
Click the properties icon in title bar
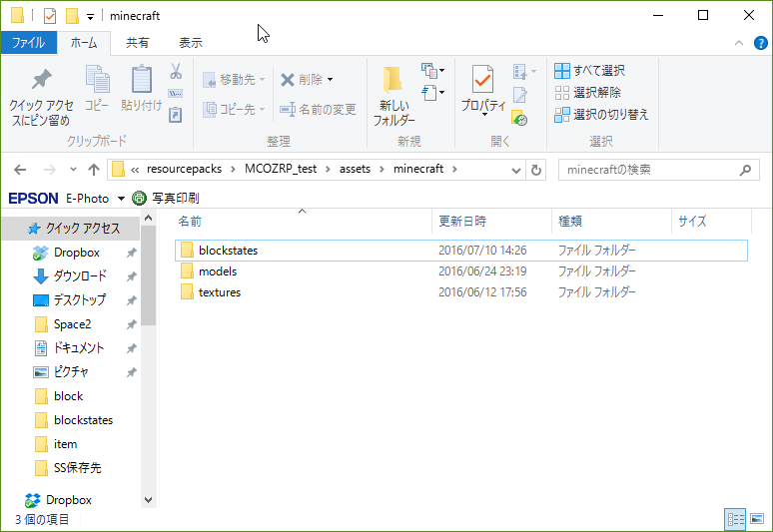click(50, 16)
